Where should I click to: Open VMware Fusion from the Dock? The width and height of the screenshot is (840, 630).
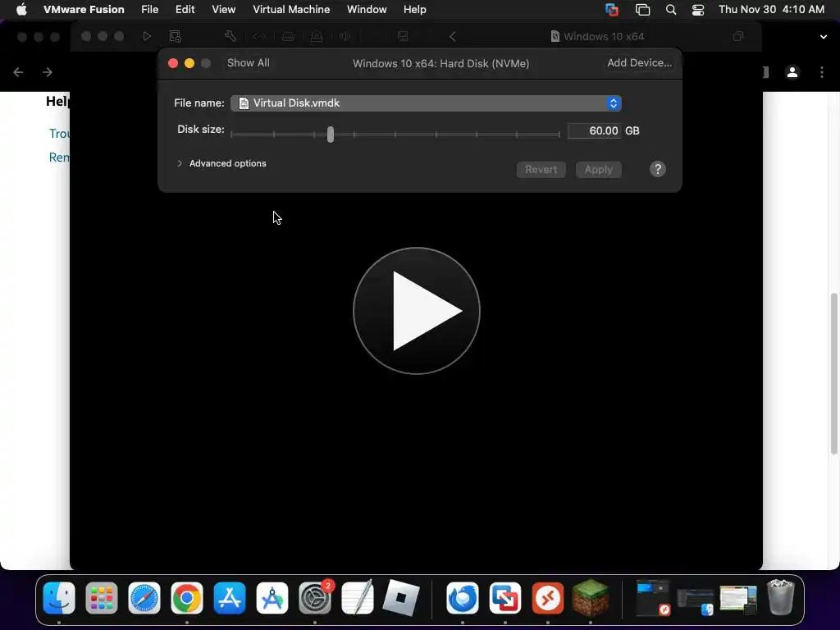504,597
